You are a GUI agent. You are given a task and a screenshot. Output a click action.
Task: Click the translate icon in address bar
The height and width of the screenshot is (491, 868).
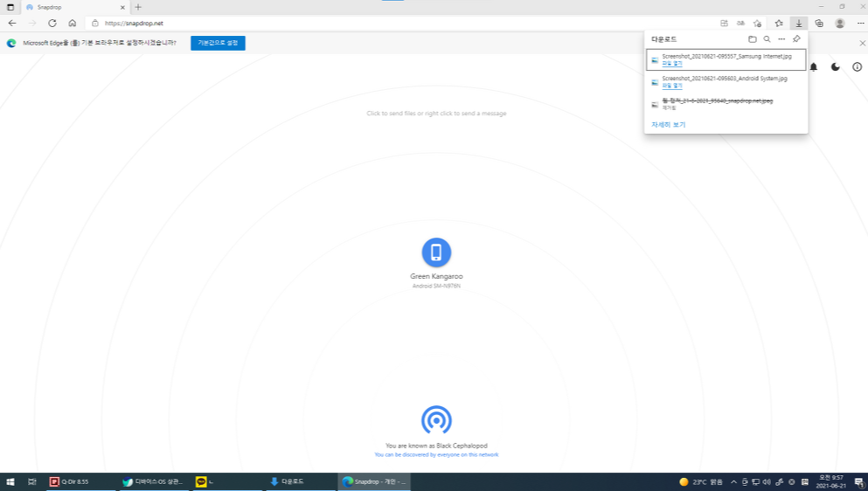coord(740,24)
